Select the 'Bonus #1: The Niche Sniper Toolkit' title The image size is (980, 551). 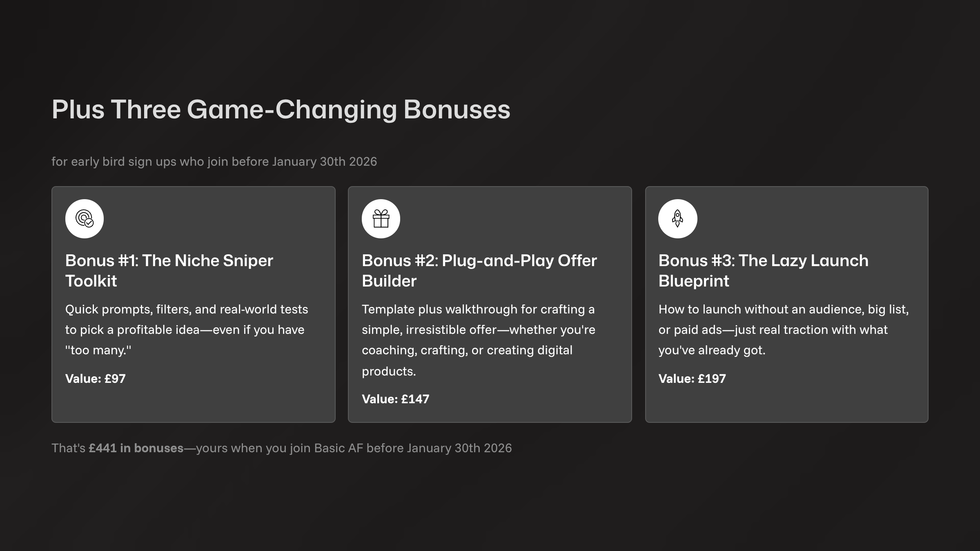click(169, 271)
